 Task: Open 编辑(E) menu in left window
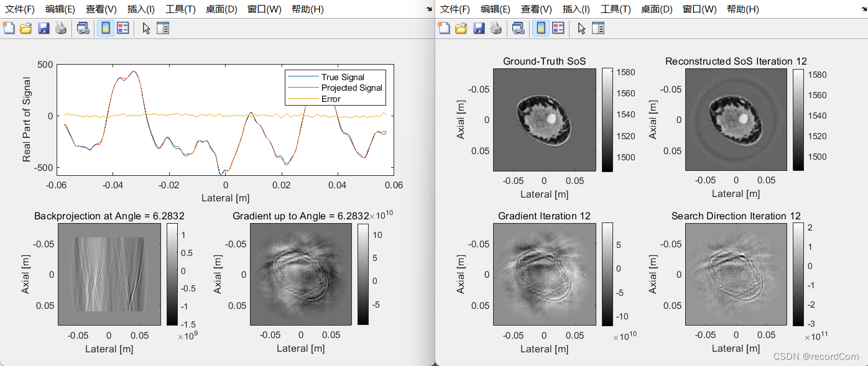(x=60, y=9)
